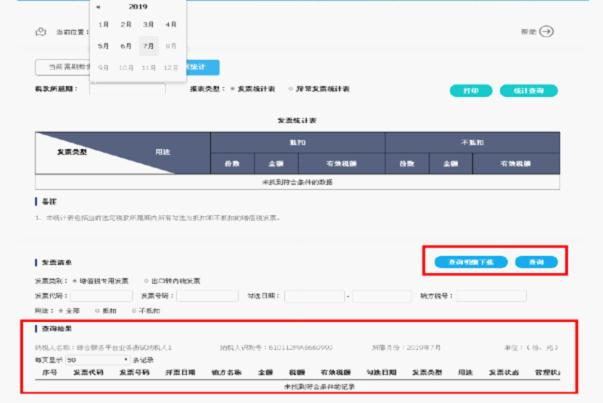Select 5月 in the month picker
Viewport: 603px width, 403px height.
point(103,46)
